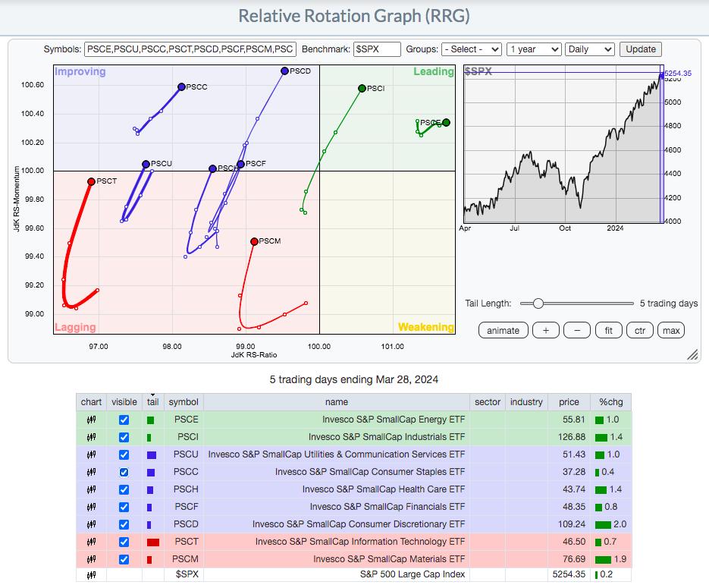Image resolution: width=709 pixels, height=588 pixels.
Task: Open the Daily interval dropdown
Action: (589, 49)
